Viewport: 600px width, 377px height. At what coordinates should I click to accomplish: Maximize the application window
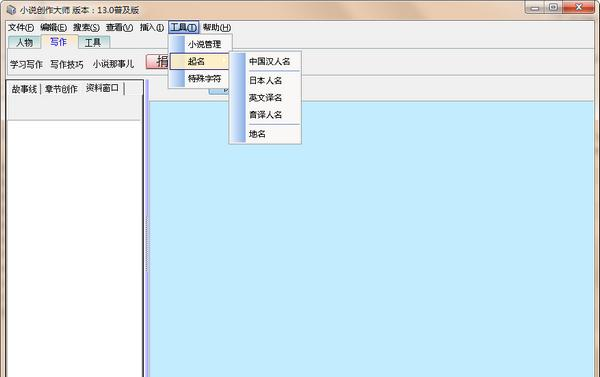point(553,7)
